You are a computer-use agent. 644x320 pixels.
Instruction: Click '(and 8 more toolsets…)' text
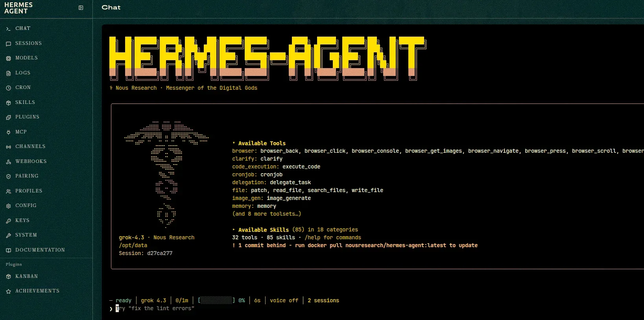[267, 214]
